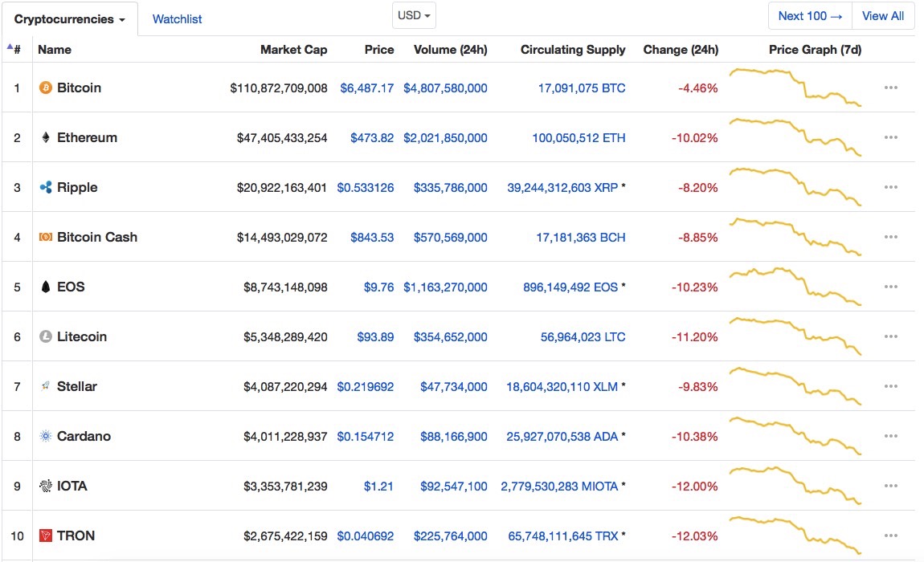
Task: Open the more options menu for Bitcoin
Action: click(890, 88)
